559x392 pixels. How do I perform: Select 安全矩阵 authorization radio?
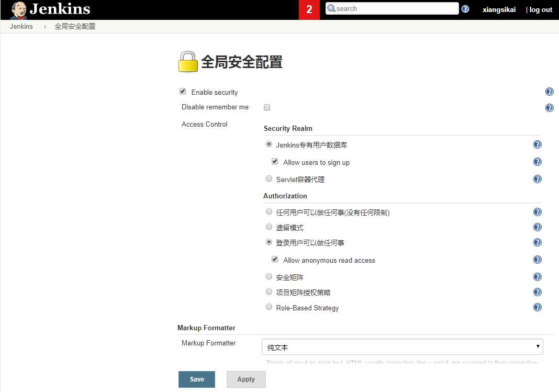click(x=269, y=276)
